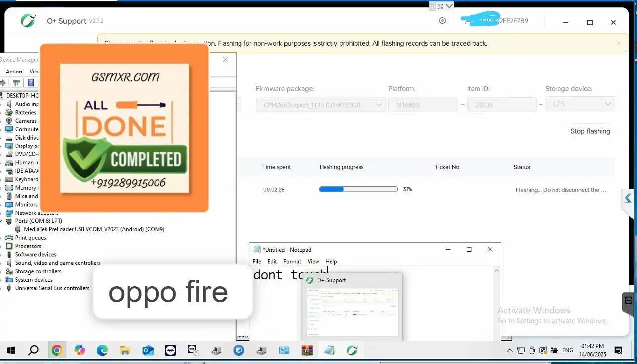637x364 pixels.
Task: Click the ENG language indicator
Action: pyautogui.click(x=567, y=350)
